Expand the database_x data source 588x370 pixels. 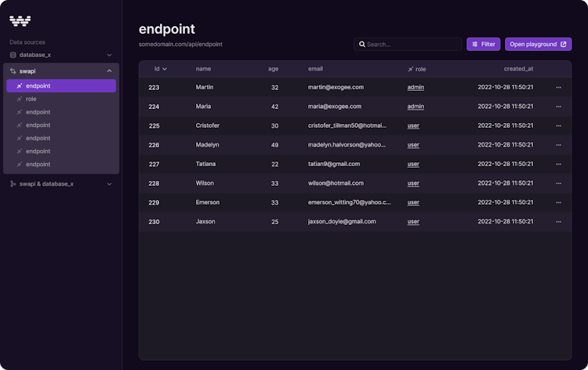point(109,55)
